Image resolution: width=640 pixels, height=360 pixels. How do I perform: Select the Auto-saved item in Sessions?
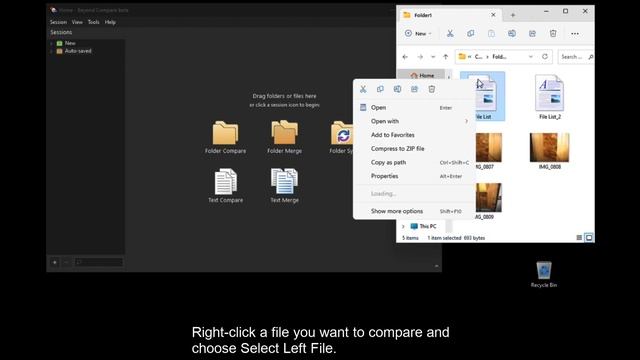[x=78, y=51]
